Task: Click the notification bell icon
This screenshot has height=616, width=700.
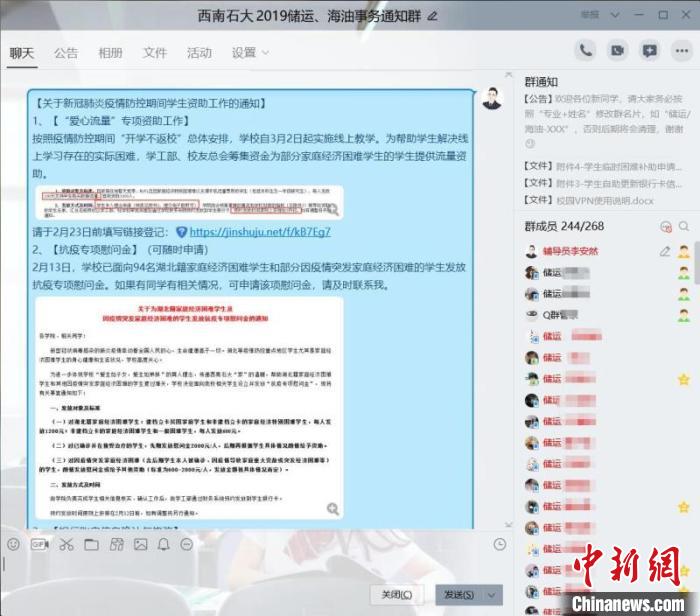Action: [164, 544]
